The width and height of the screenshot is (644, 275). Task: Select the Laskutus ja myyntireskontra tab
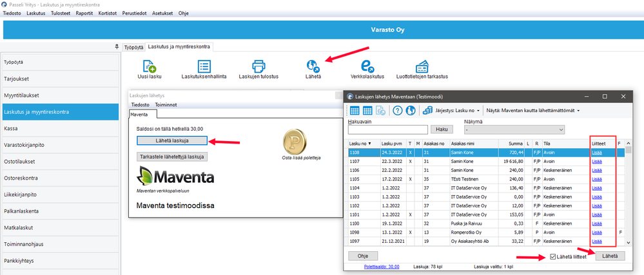pyautogui.click(x=179, y=47)
